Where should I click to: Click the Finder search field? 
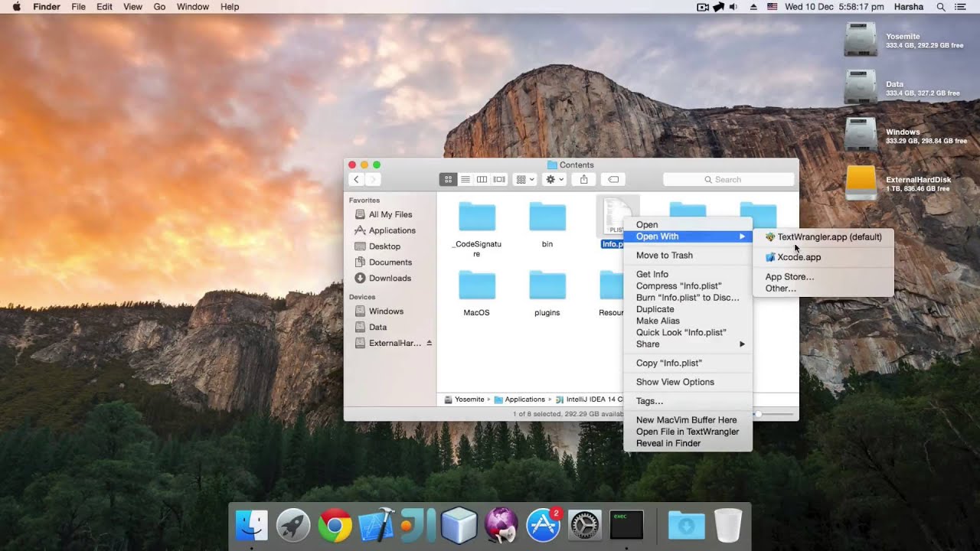(728, 179)
